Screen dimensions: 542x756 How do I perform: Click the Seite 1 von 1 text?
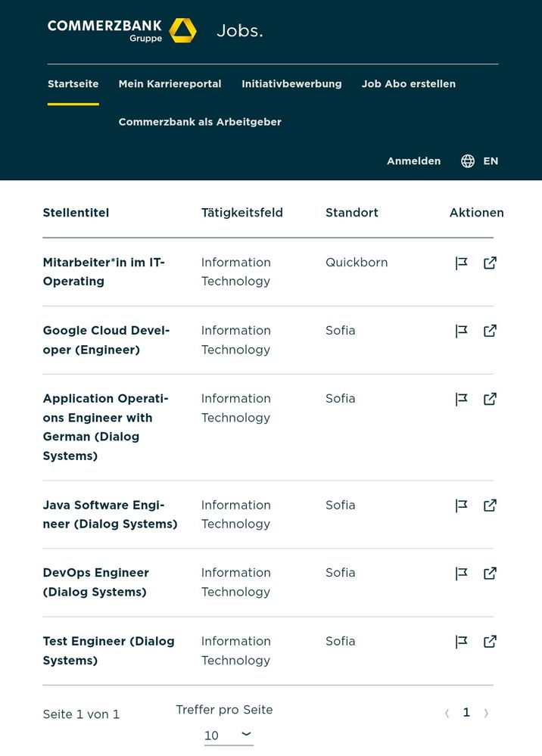[x=81, y=714]
